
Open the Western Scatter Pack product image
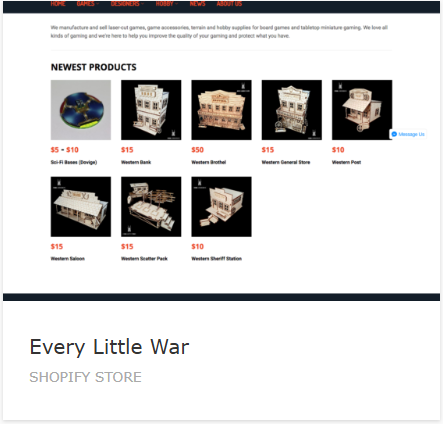click(151, 207)
